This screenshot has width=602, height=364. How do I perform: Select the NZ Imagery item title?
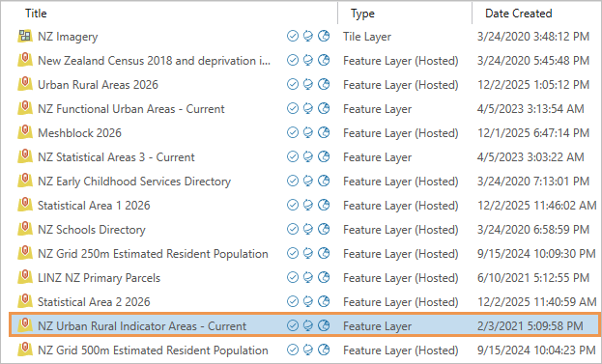pyautogui.click(x=68, y=37)
